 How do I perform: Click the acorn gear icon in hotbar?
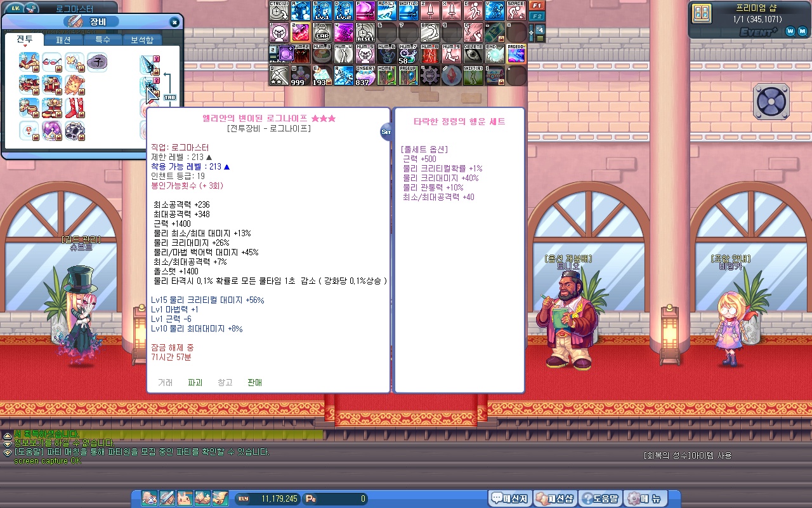pos(430,76)
